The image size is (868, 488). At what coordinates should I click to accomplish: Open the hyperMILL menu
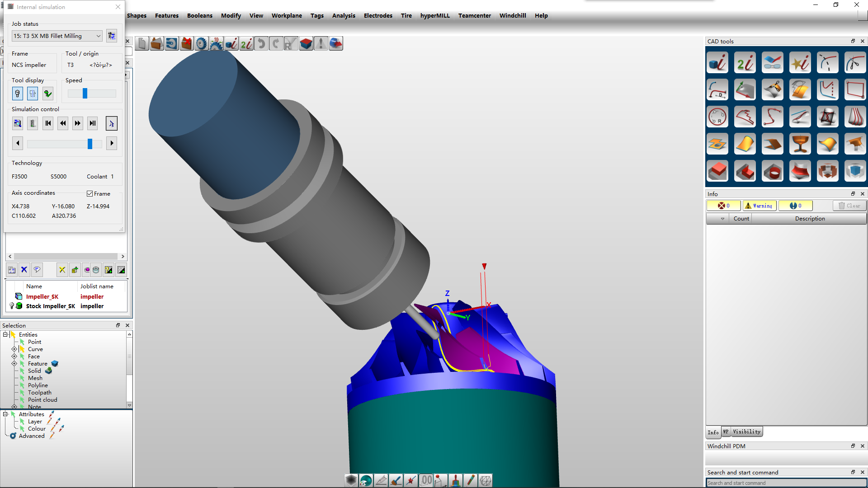(435, 15)
